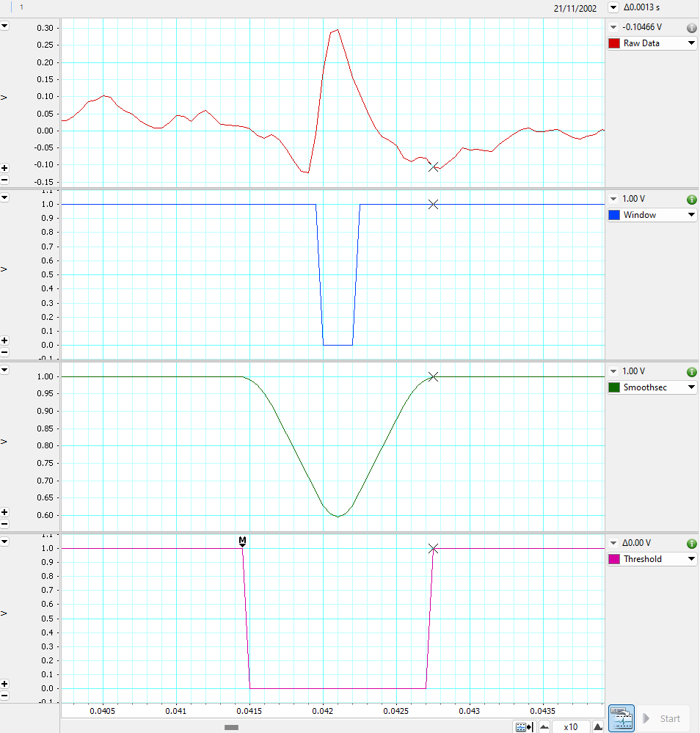
Task: Expand horizontal scale using large mountain icon
Action: [598, 727]
